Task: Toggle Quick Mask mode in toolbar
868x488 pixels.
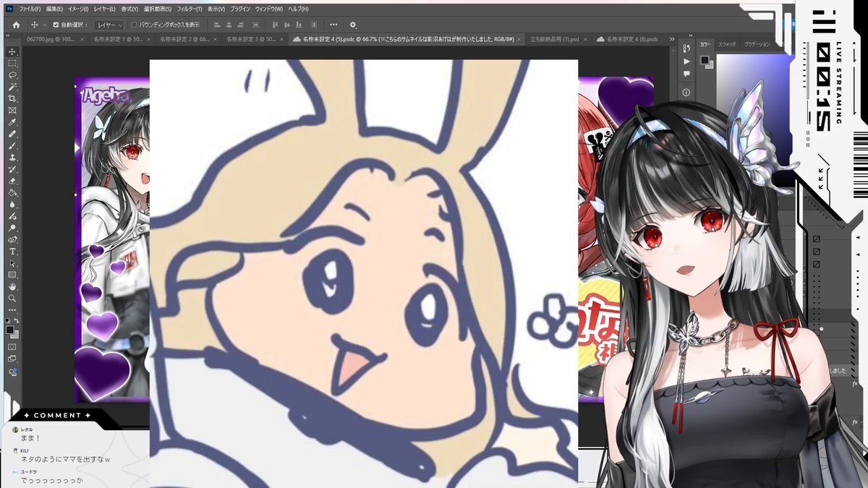Action: tap(12, 346)
